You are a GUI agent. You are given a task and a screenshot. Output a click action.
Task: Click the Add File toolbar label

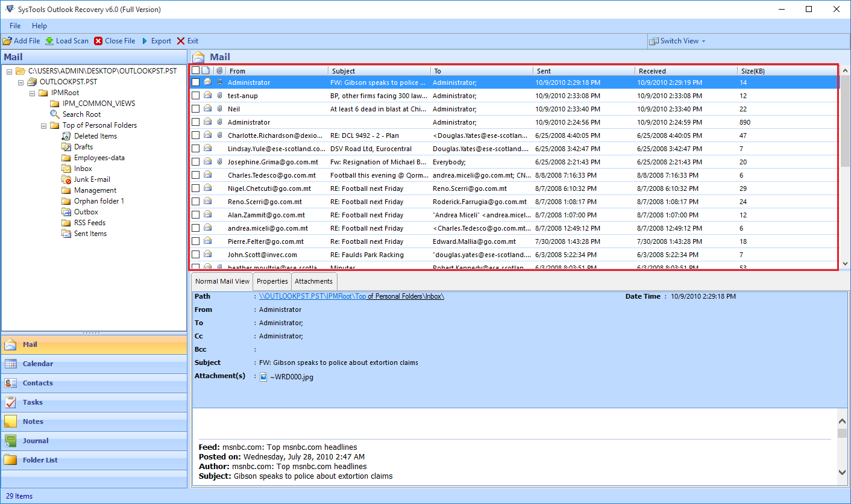[27, 41]
